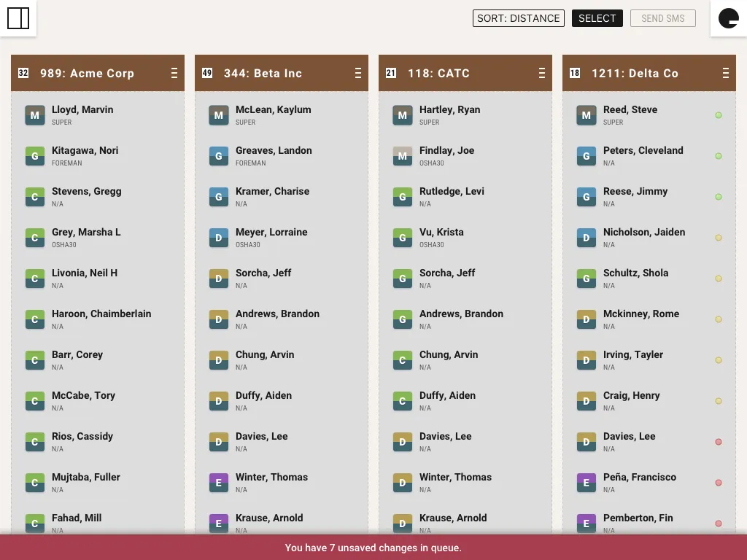Select the 989: Acme Corp column header
747x560 pixels.
[x=98, y=73]
